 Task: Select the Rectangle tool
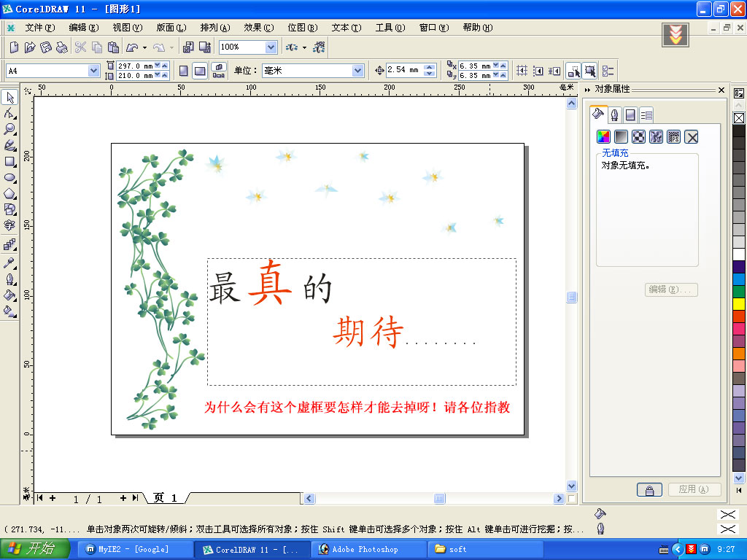point(9,161)
